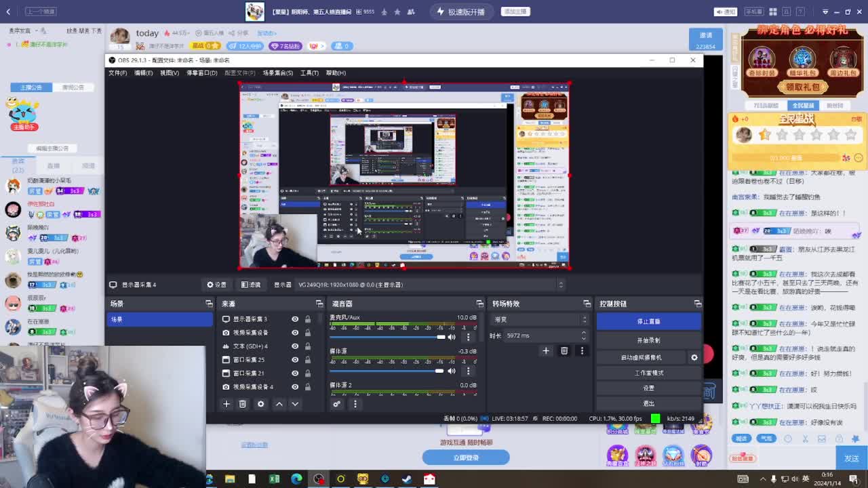Mute the 麦克风/Aux audio channel

click(x=452, y=337)
